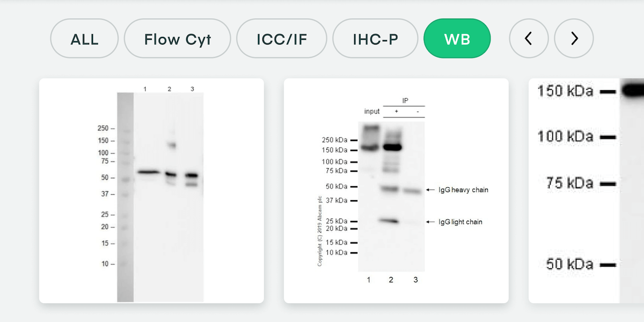
Task: Click the large 50 kDa marker label
Action: 569,264
